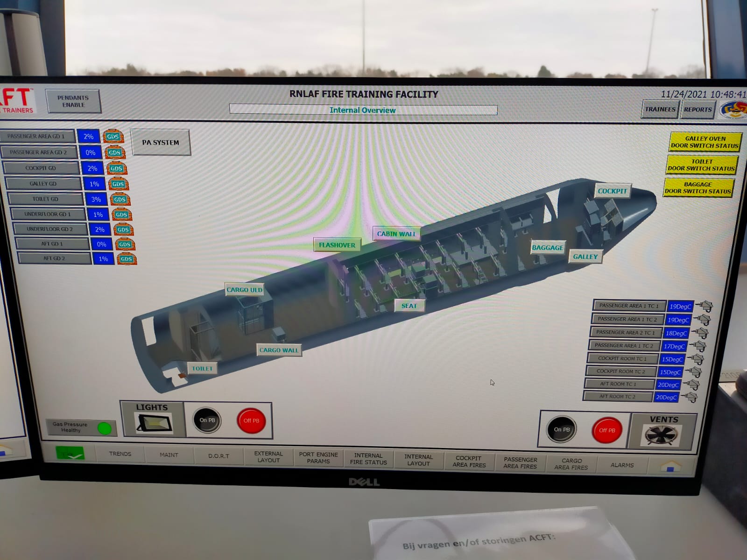747x560 pixels.
Task: Open PASSENGER AREA FIRES tab
Action: point(520,463)
